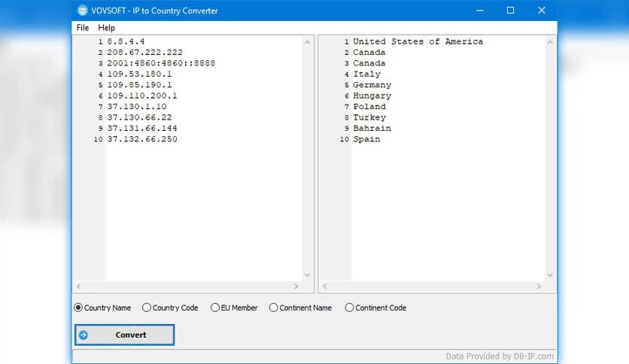Click the IP line 109.110.200.1

pos(142,96)
